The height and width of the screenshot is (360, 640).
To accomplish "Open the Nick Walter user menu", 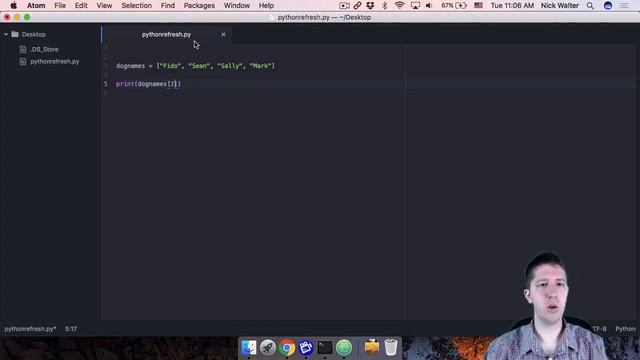I will [x=560, y=6].
